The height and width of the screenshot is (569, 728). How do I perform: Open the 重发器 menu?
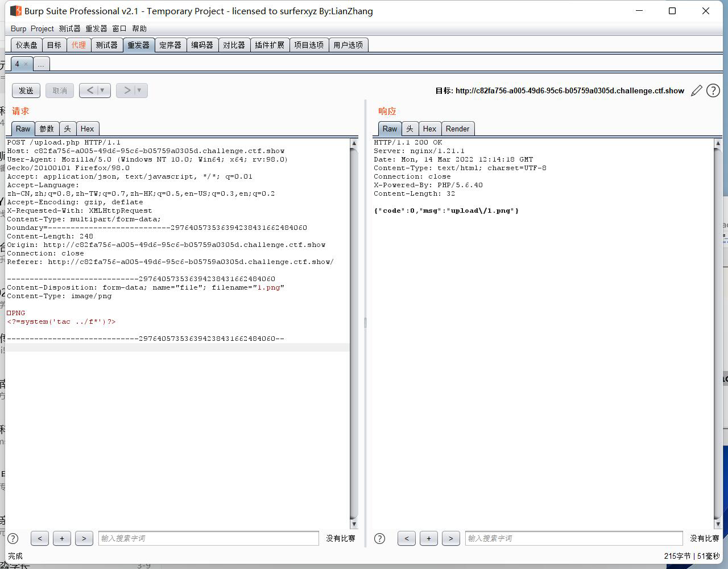coord(96,28)
